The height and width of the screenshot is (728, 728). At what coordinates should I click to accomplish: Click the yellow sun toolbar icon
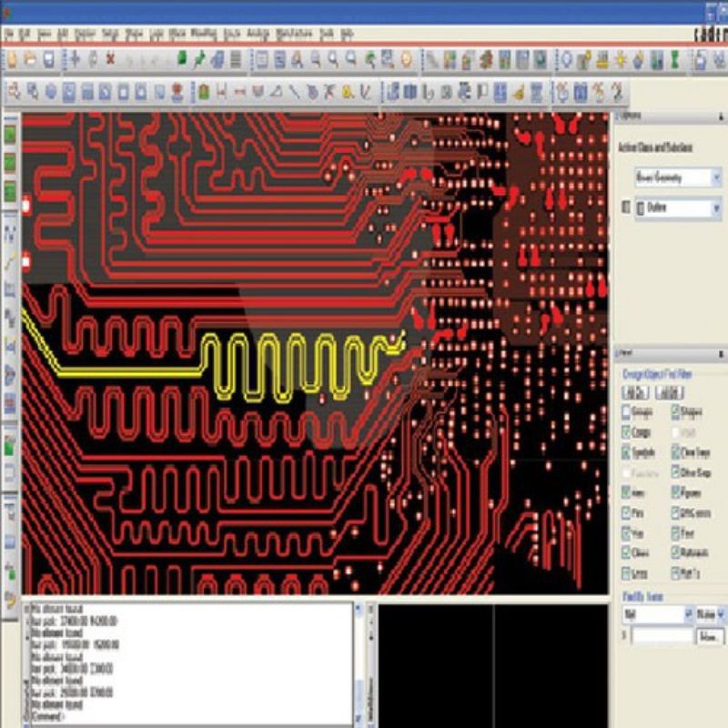621,60
